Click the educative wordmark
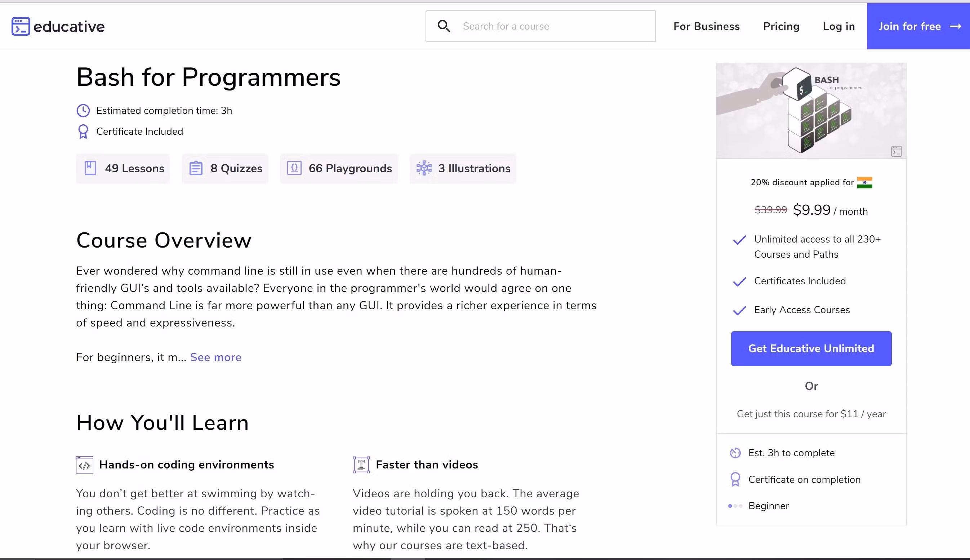 pyautogui.click(x=69, y=27)
